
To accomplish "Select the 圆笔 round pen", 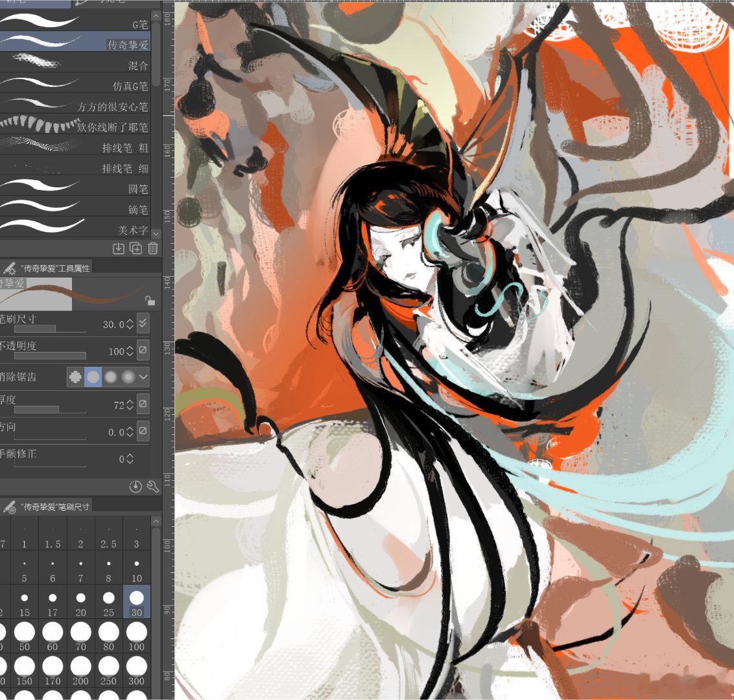I will click(75, 185).
